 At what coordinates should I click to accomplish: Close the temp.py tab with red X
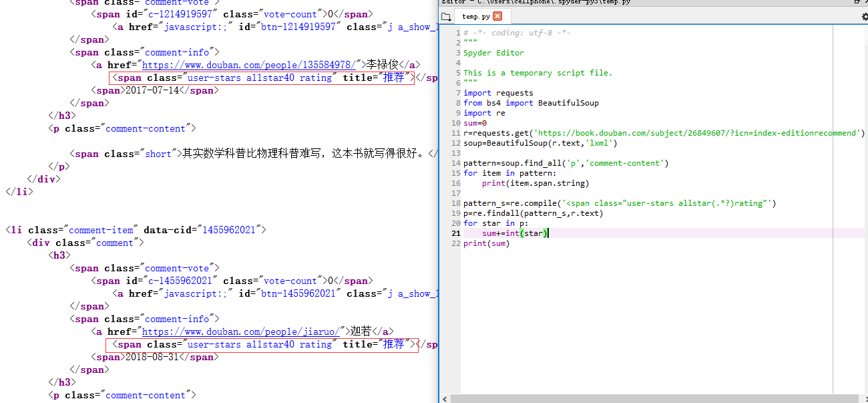[497, 16]
